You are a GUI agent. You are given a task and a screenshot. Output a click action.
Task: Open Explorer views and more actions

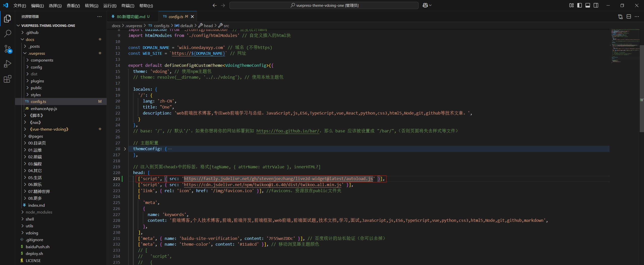click(x=100, y=17)
